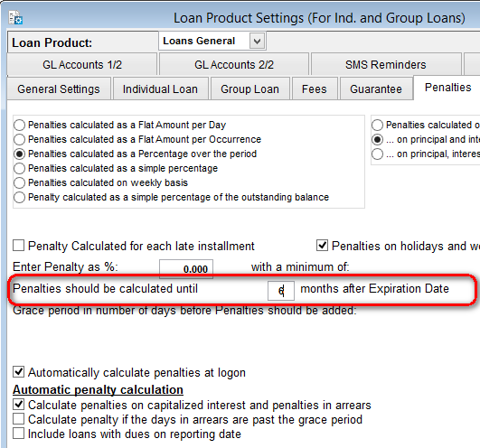Open the Individual Loan tab

(x=160, y=89)
